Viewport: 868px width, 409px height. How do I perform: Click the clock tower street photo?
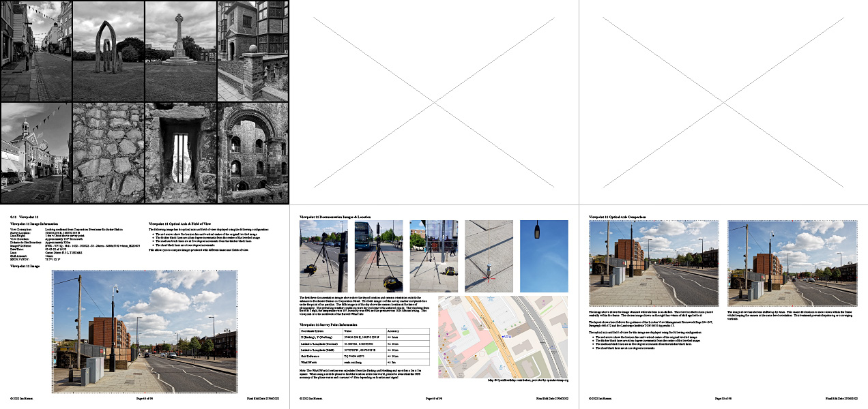(x=35, y=153)
